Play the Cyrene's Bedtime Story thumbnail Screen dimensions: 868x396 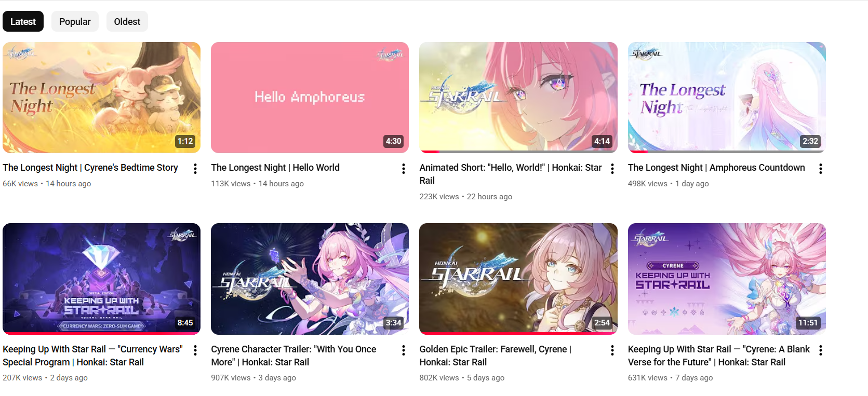(x=101, y=98)
